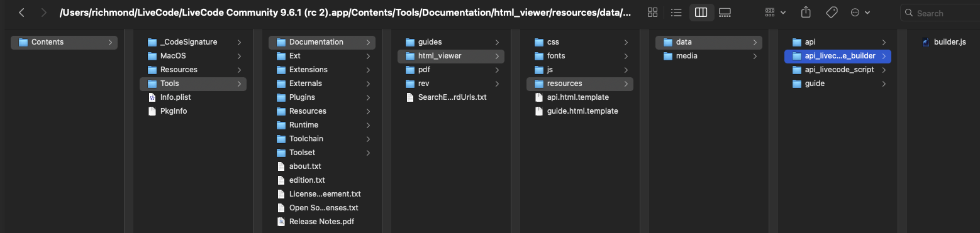This screenshot has height=233, width=980.
Task: Open the Plugins folder
Action: pyautogui.click(x=322, y=97)
